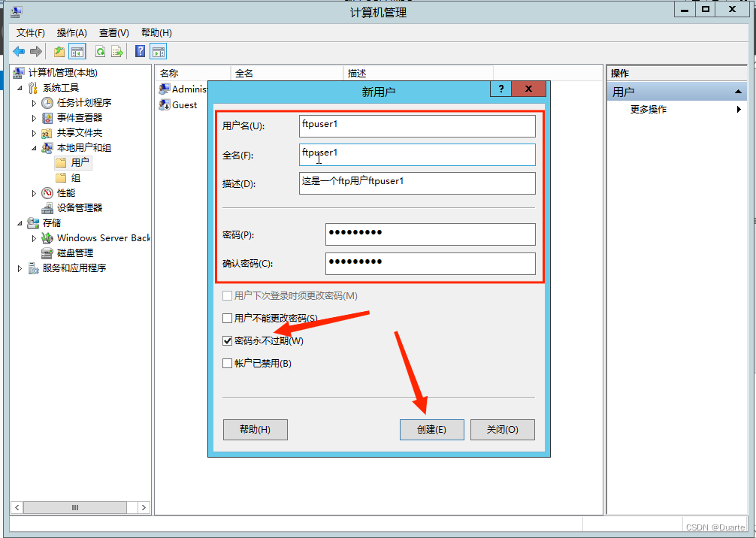756x538 pixels.
Task: Expand the 事件查看器 tree node arrow
Action: coord(34,118)
